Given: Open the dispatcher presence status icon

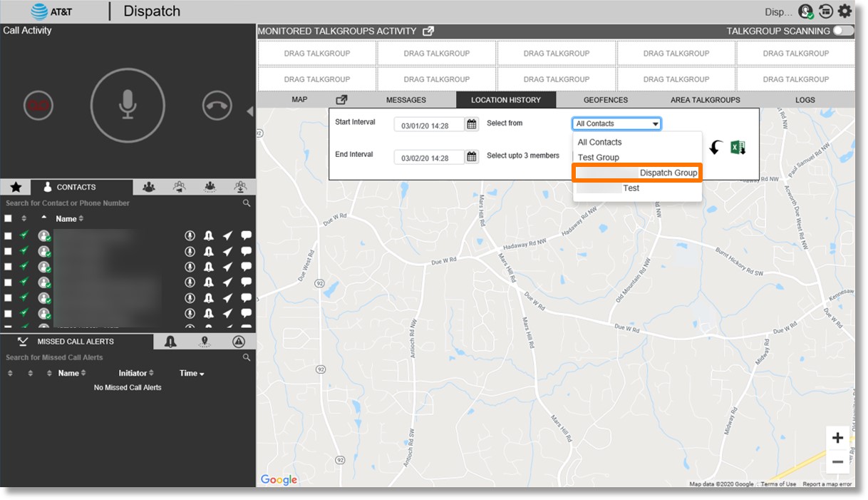Looking at the screenshot, I should (x=806, y=11).
